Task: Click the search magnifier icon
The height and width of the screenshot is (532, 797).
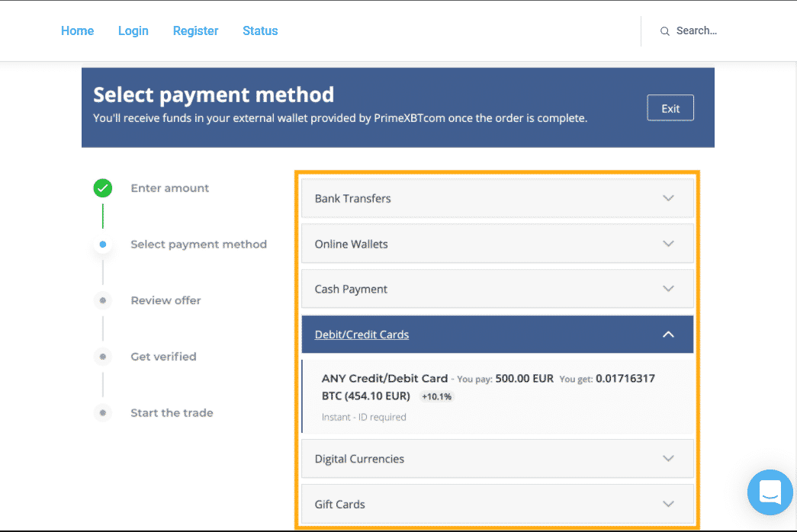Action: (x=664, y=31)
